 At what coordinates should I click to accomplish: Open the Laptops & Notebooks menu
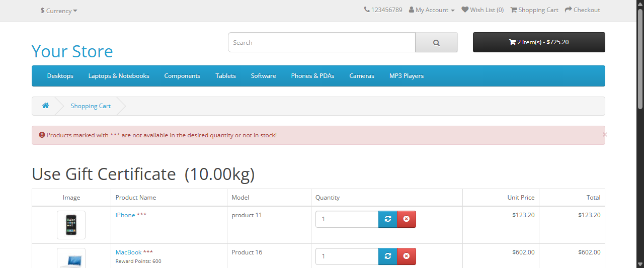[119, 76]
